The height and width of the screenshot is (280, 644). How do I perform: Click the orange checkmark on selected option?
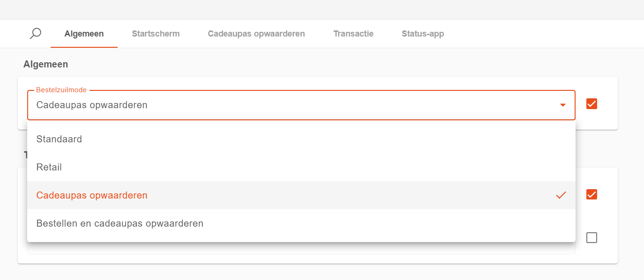tap(561, 195)
